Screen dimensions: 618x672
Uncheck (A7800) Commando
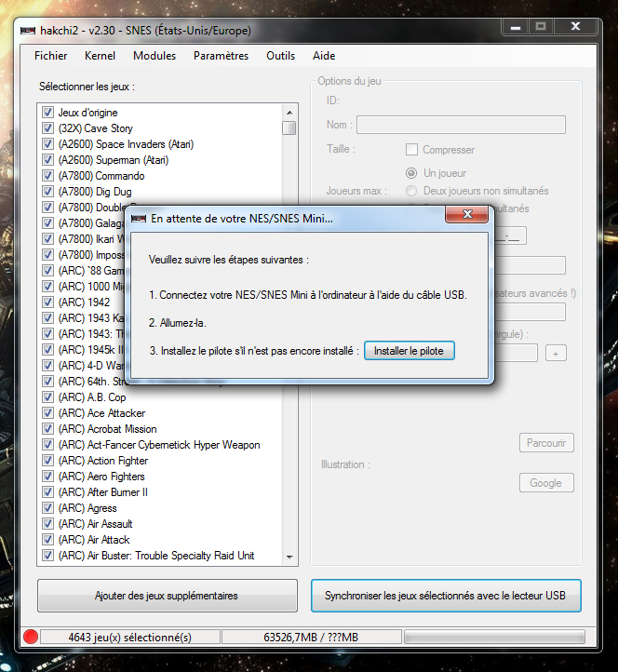click(47, 176)
